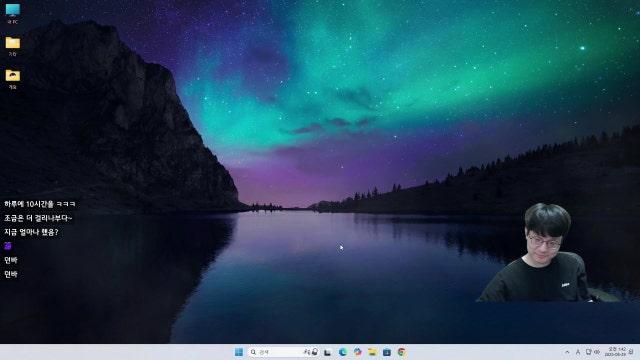Launch Microsoft Edge from the taskbar
640x360 pixels.
point(342,352)
